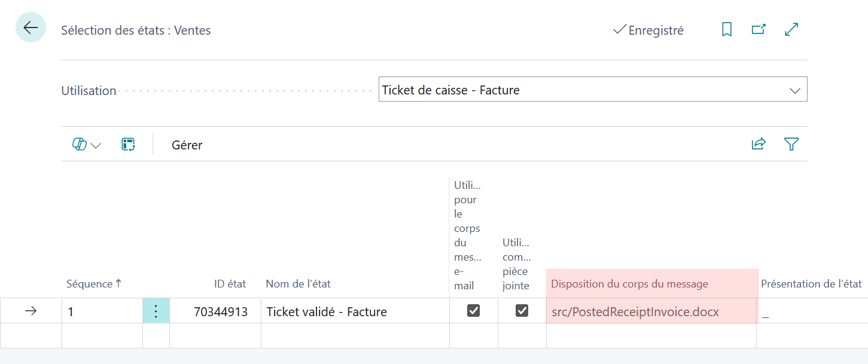Click the share icon above table
This screenshot has width=868, height=364.
tap(759, 144)
